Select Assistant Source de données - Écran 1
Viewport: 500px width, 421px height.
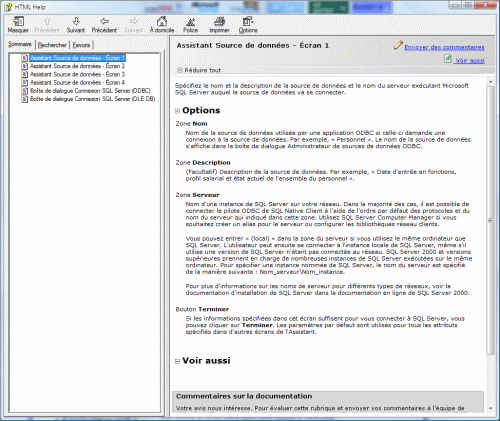[77, 58]
